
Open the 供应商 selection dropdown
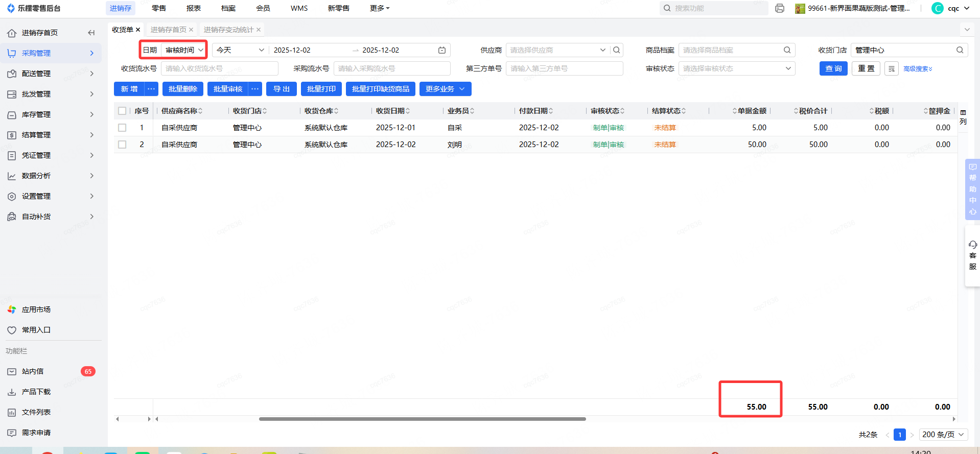click(557, 50)
